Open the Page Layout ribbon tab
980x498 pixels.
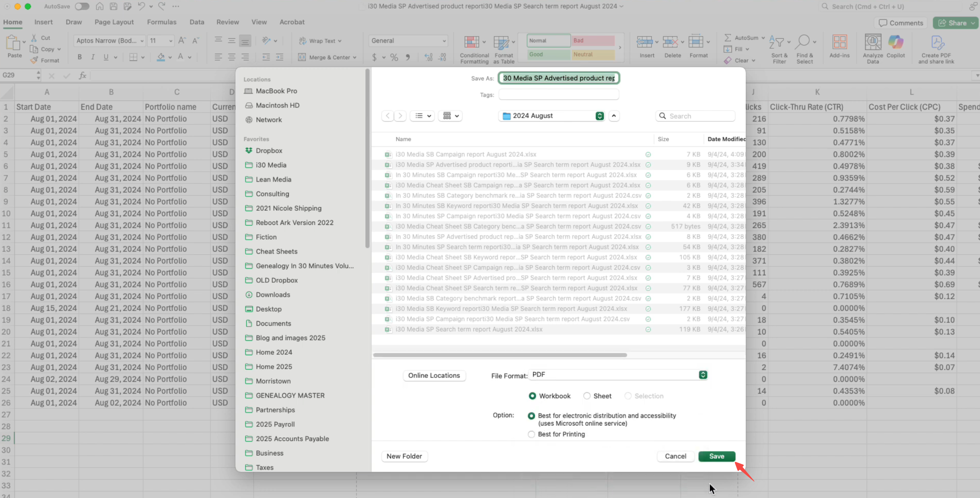(114, 22)
